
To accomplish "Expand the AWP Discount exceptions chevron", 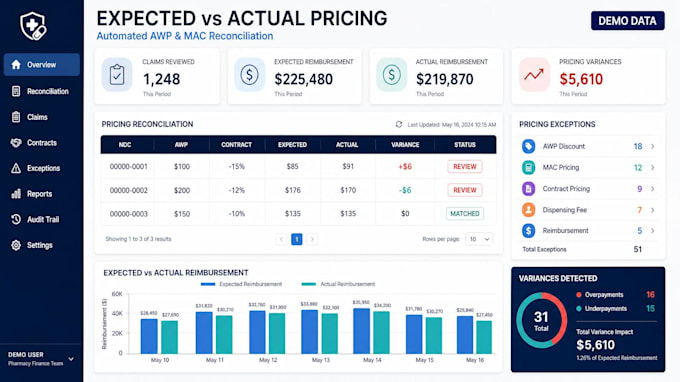I will pyautogui.click(x=652, y=147).
